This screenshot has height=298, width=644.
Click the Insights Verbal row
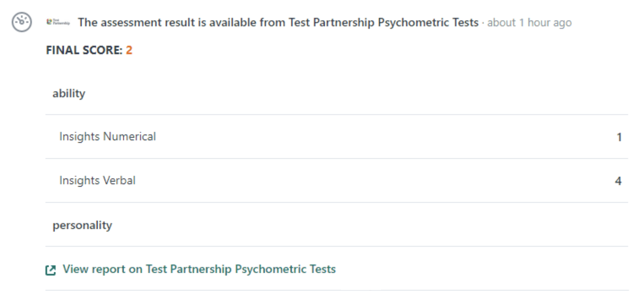pos(337,180)
